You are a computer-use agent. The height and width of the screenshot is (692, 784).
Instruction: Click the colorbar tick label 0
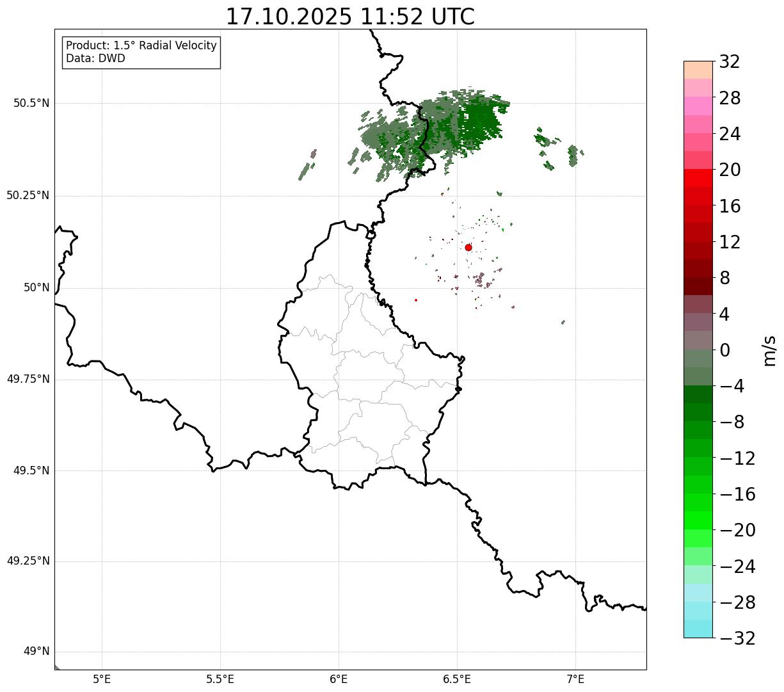[x=724, y=350]
